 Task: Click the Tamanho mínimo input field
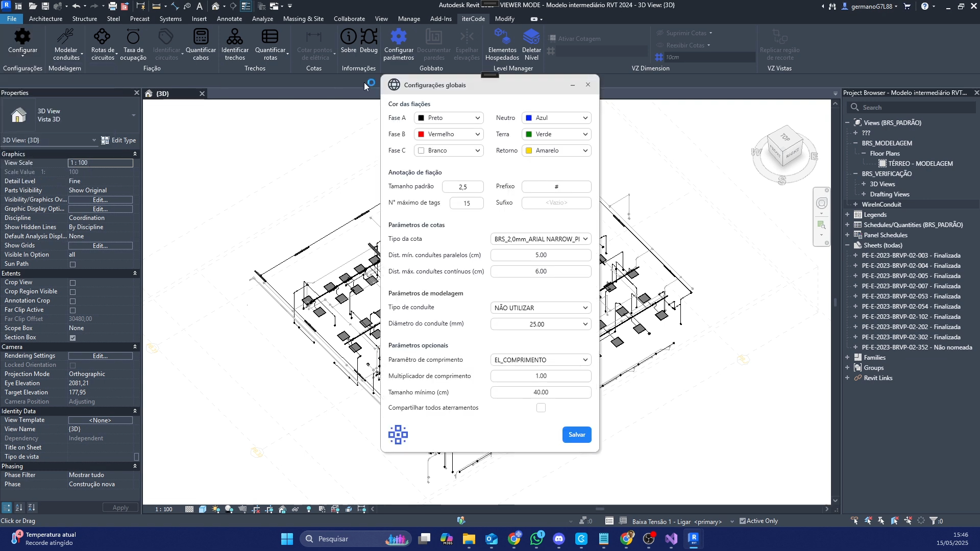(541, 392)
